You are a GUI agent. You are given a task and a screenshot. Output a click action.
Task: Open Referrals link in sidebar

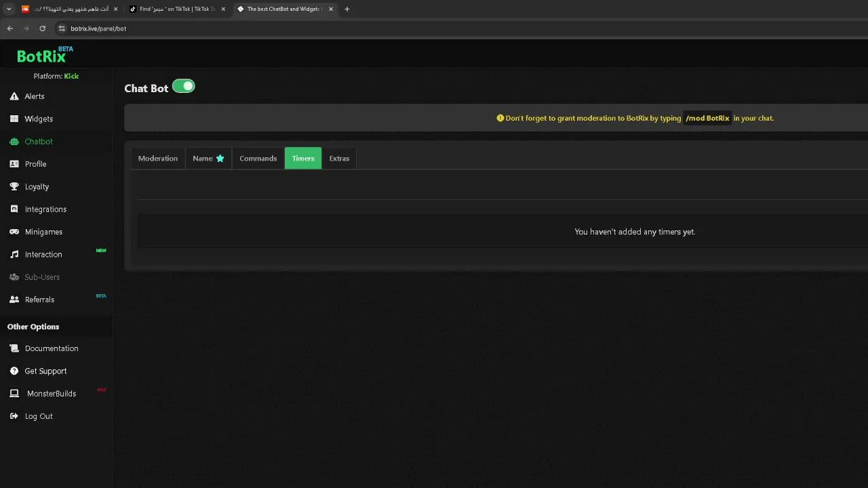point(39,300)
